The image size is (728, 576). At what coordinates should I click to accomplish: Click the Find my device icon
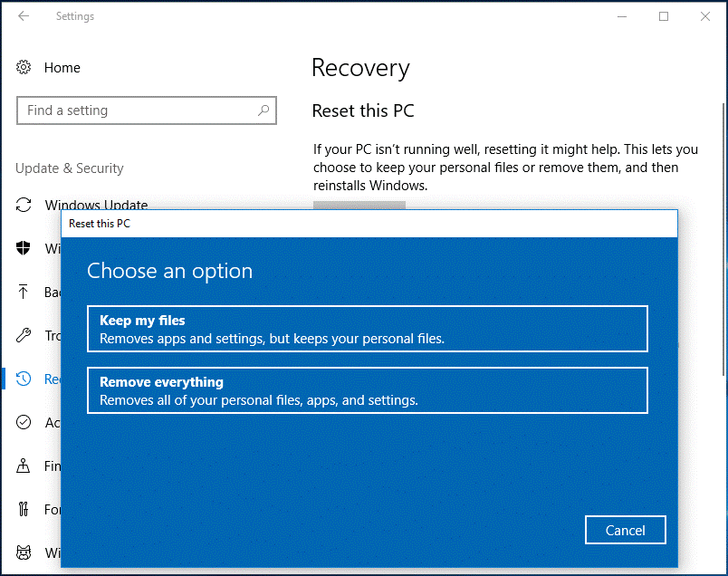(24, 466)
